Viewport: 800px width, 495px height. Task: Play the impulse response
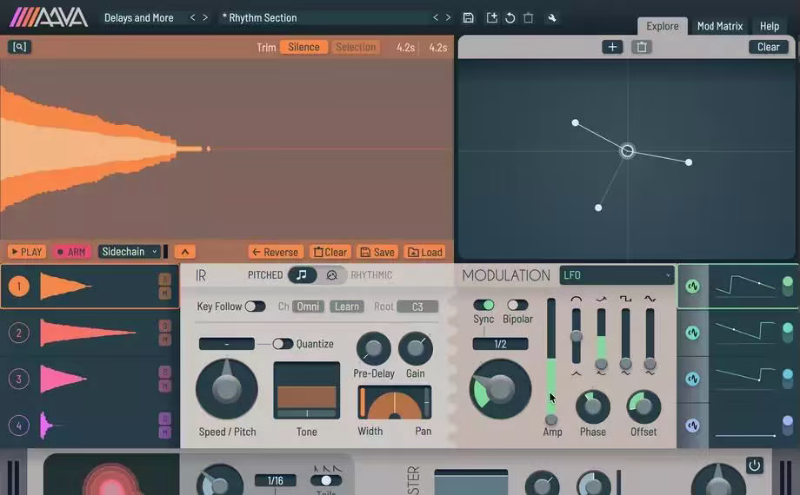click(27, 252)
